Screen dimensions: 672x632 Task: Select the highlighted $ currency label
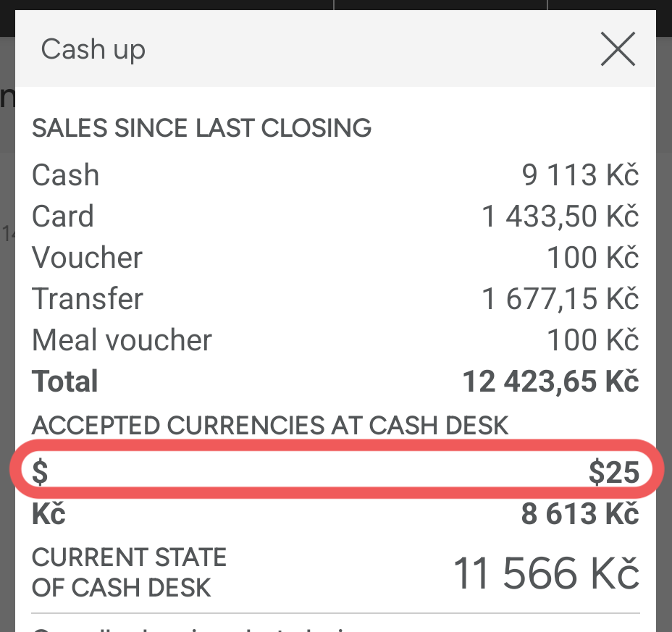pyautogui.click(x=41, y=473)
